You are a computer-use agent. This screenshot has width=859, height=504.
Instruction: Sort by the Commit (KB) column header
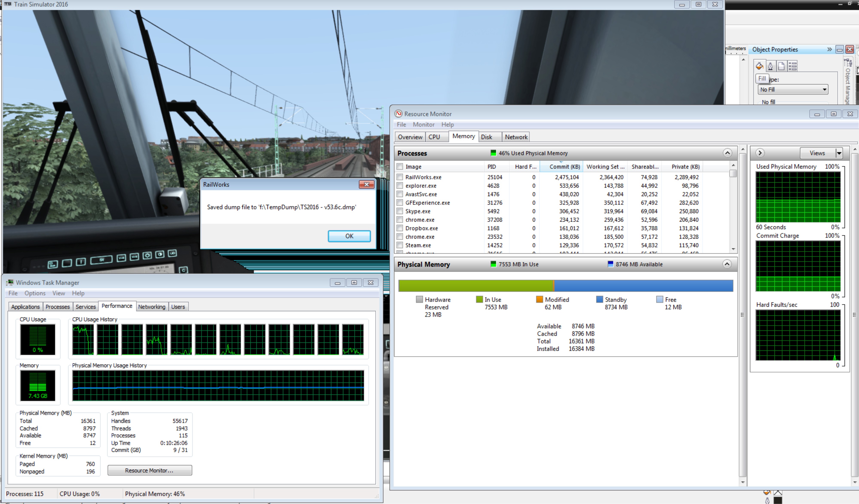coord(564,167)
